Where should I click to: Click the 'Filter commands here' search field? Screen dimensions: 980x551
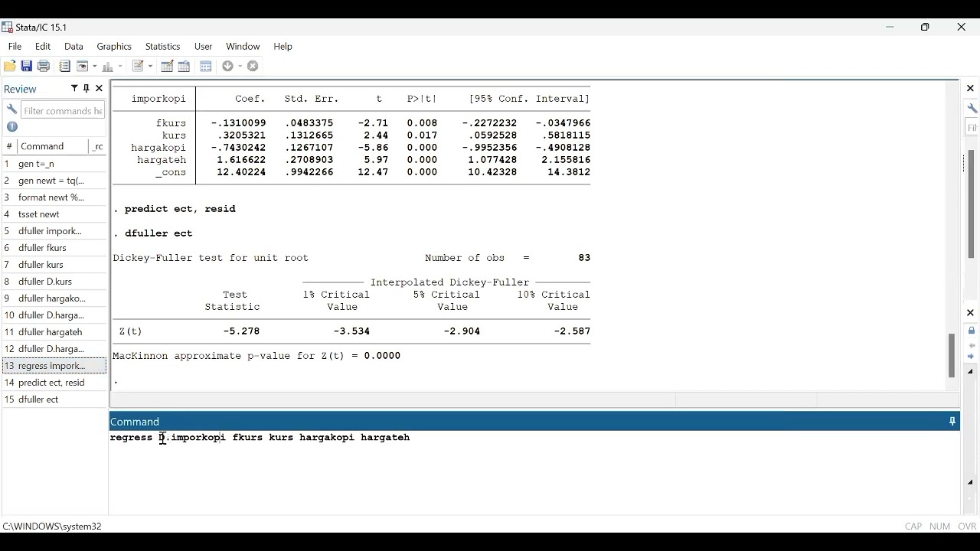point(63,111)
